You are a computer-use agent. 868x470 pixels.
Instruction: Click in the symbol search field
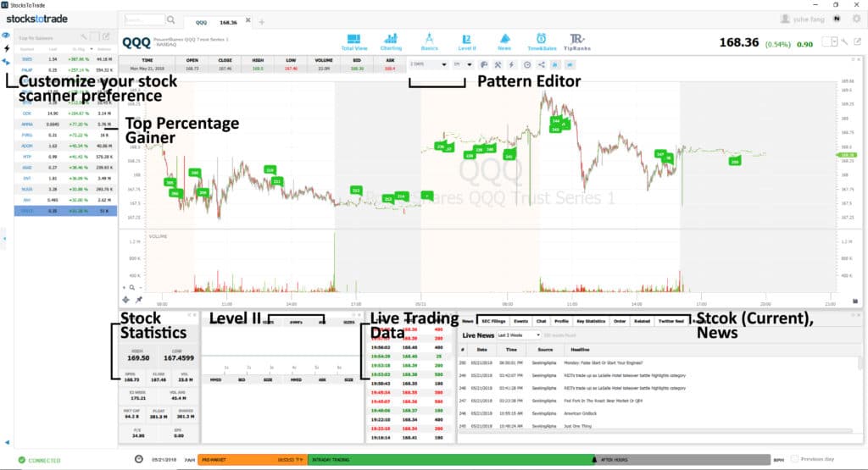click(x=144, y=20)
